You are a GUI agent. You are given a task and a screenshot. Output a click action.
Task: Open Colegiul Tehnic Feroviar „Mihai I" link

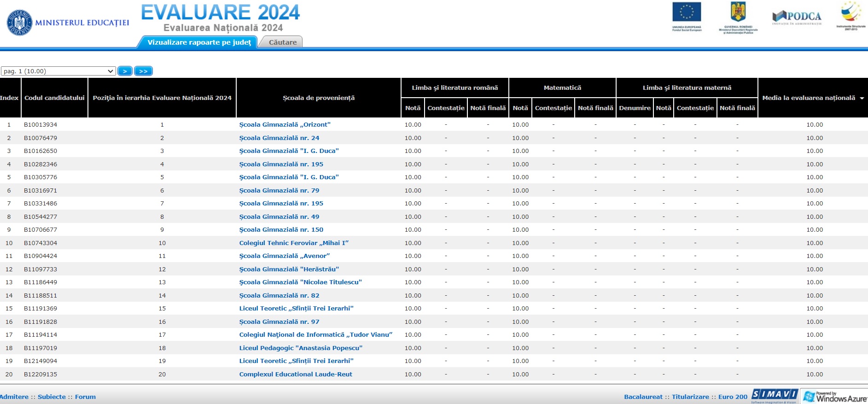(x=294, y=243)
